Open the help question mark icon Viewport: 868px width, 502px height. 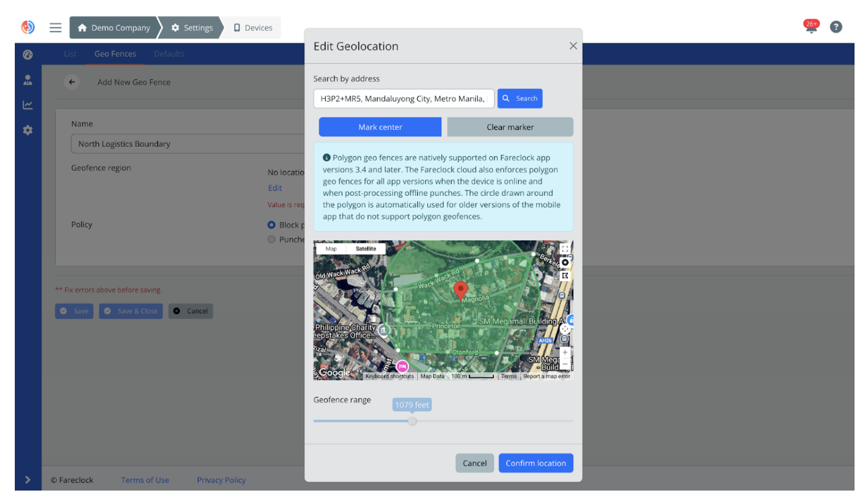(x=836, y=27)
